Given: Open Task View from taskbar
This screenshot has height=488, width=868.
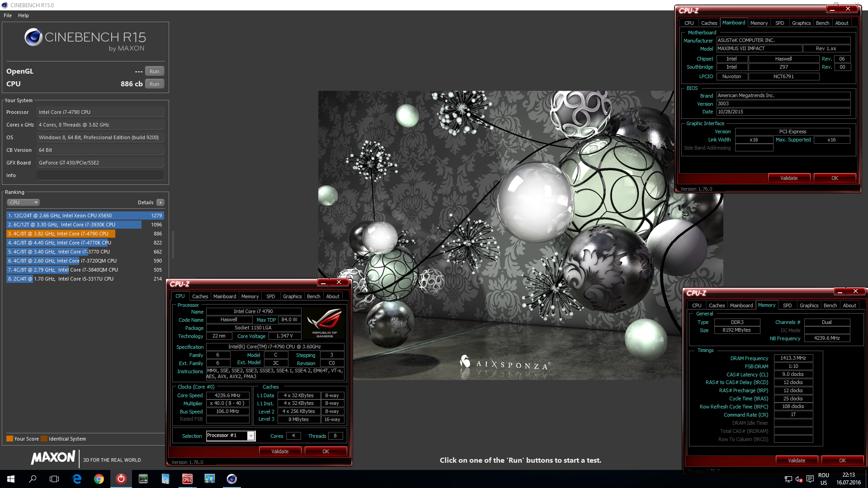Looking at the screenshot, I should [54, 479].
